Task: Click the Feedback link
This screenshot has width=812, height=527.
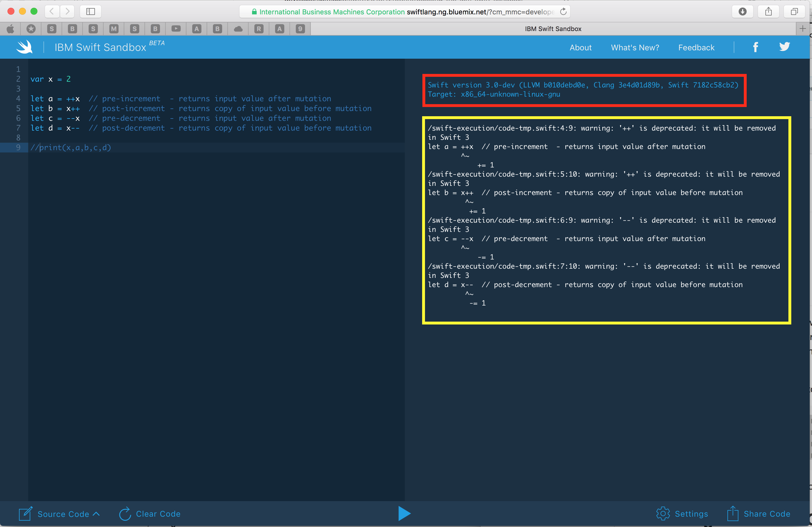Action: click(x=696, y=47)
